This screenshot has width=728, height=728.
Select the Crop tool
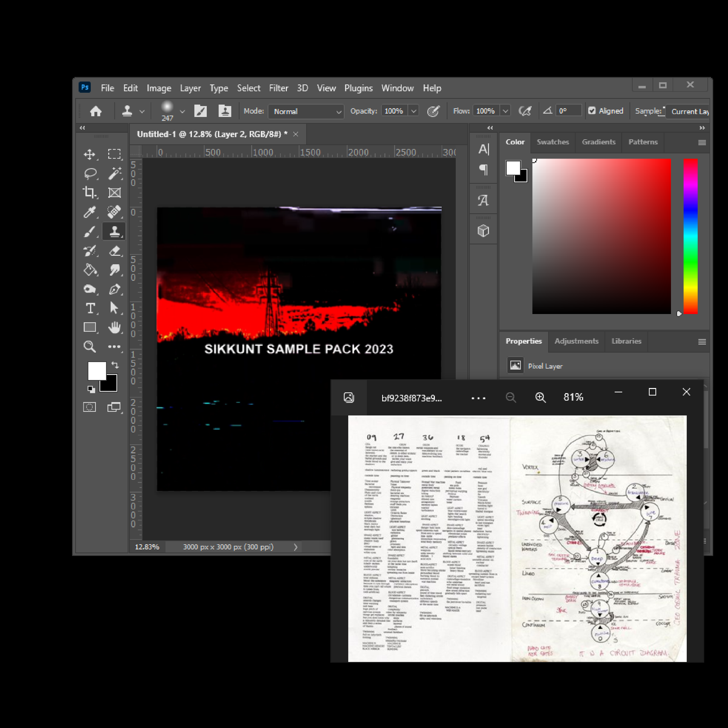click(90, 192)
